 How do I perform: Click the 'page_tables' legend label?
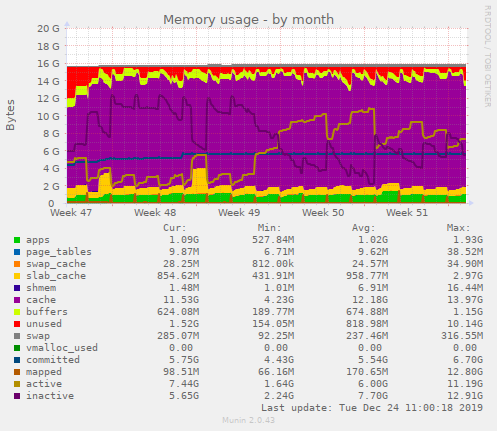59,252
